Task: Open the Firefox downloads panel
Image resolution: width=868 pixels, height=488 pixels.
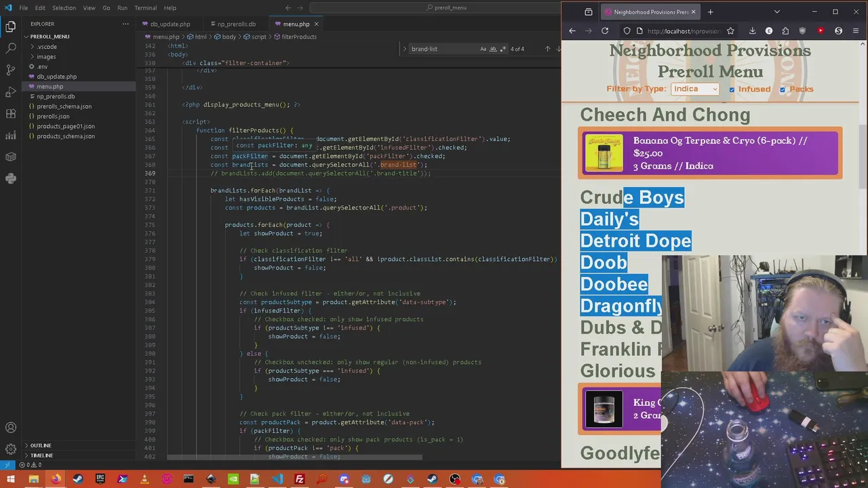Action: [x=752, y=30]
